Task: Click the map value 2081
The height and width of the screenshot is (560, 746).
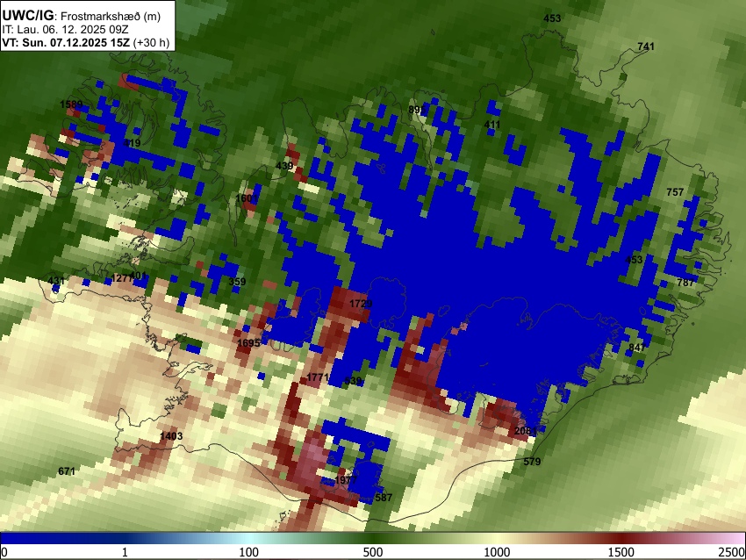Action: click(526, 431)
